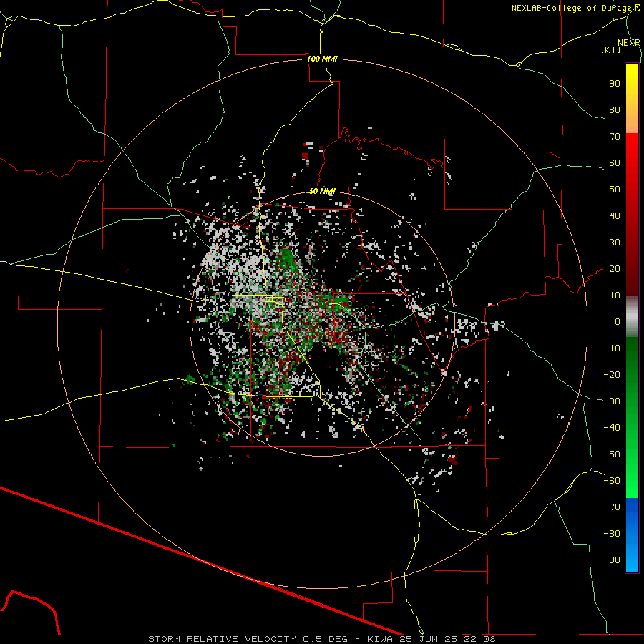
Task: Click the 60 value on the color scale
Action: pyautogui.click(x=615, y=163)
